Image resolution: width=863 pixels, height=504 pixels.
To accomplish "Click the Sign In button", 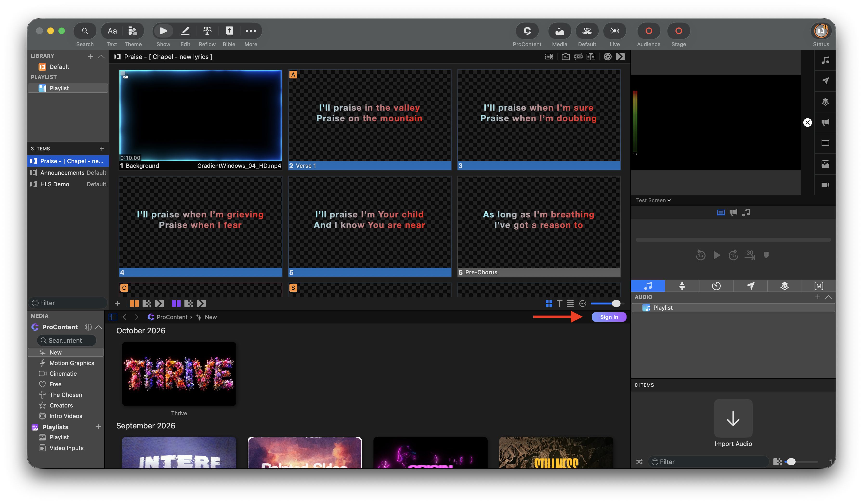I will (x=609, y=317).
